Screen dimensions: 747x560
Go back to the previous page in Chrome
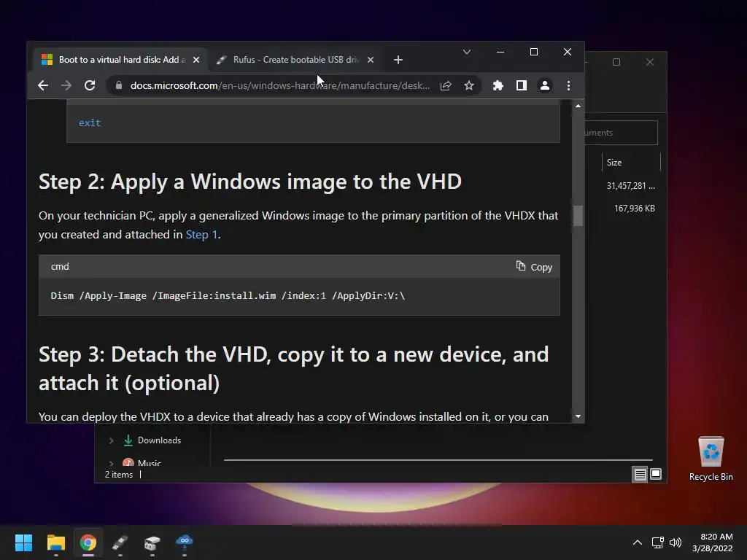pyautogui.click(x=43, y=85)
